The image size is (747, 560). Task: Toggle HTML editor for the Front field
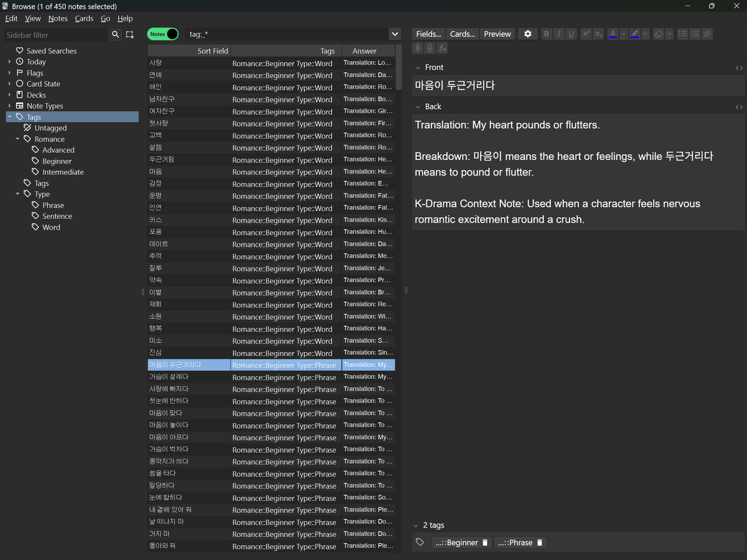point(739,68)
